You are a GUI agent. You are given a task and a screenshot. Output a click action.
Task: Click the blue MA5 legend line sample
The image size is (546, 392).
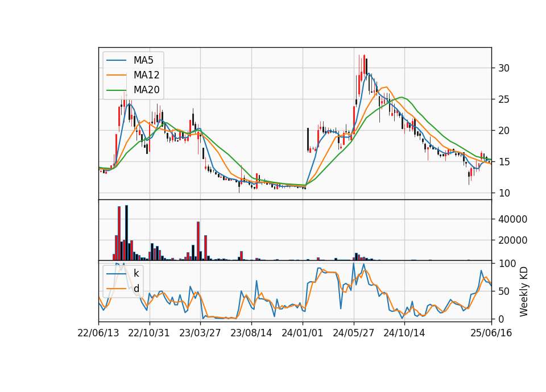point(116,61)
